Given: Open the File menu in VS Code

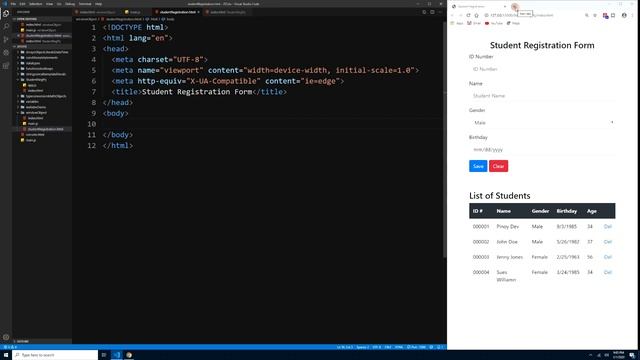Looking at the screenshot, I should [x=13, y=4].
